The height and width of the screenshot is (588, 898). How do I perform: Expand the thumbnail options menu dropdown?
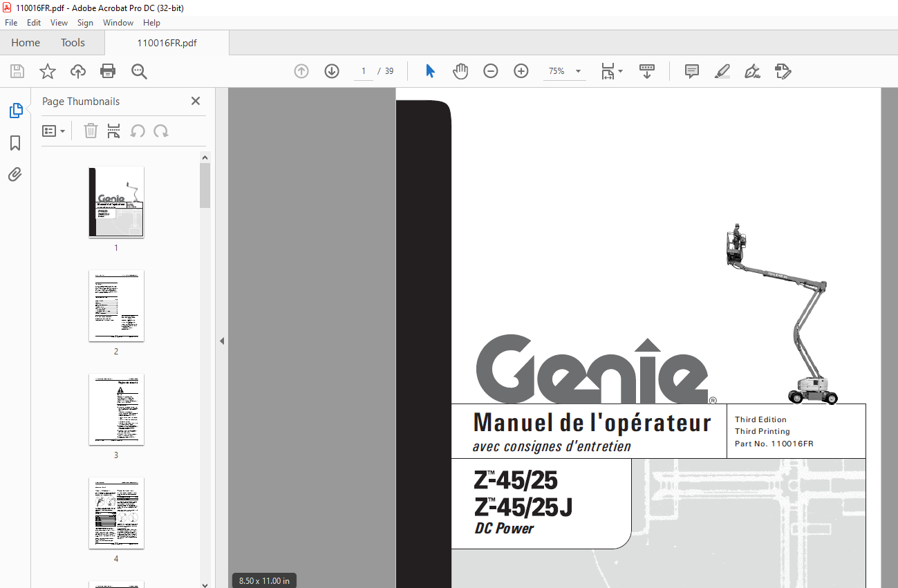[x=54, y=131]
